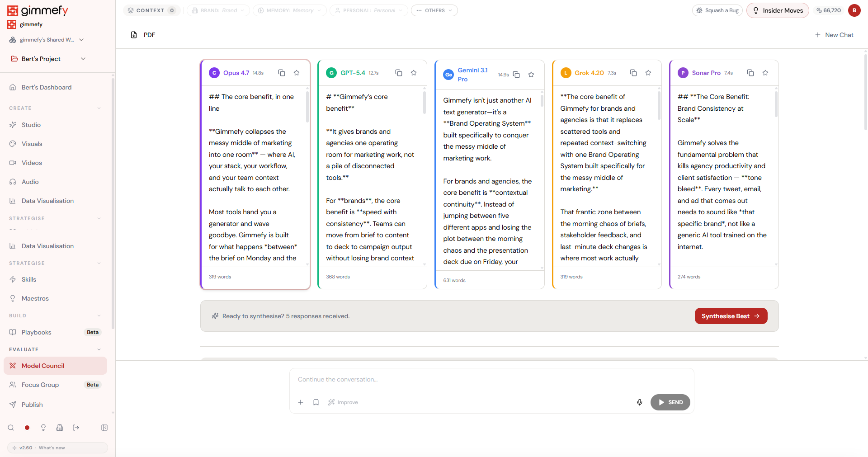Click the 66,720 credits balance
Screen dimensions: 868x457
click(829, 10)
